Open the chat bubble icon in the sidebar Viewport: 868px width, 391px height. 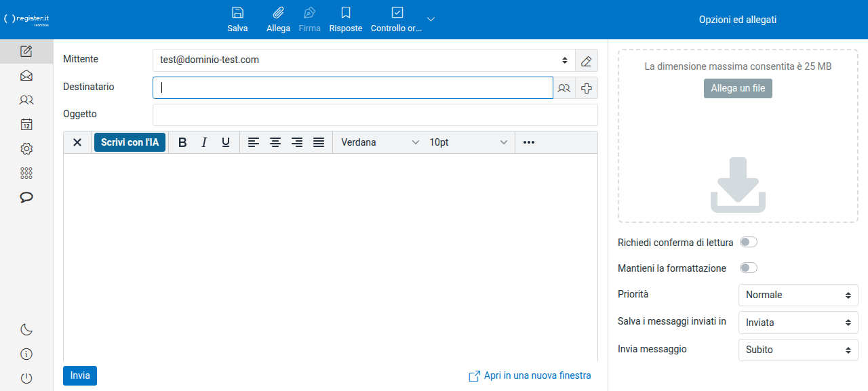[x=26, y=197]
